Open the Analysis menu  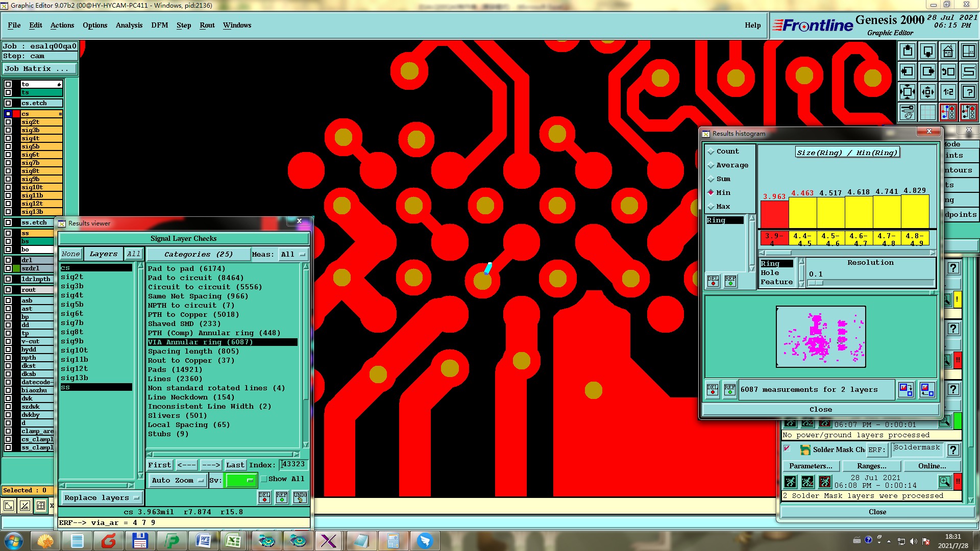click(129, 25)
